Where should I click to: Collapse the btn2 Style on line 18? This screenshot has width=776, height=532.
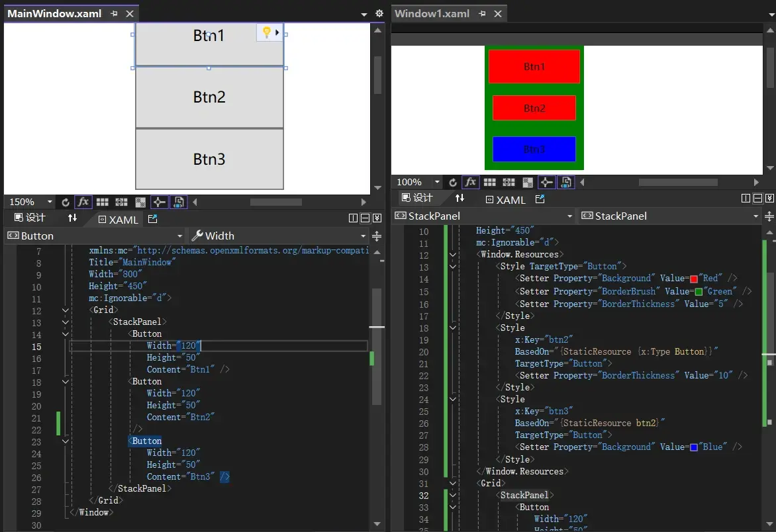(x=452, y=328)
